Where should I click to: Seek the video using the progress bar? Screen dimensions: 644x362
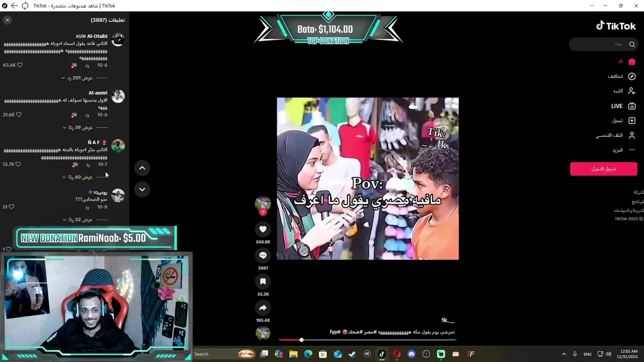coord(367,340)
